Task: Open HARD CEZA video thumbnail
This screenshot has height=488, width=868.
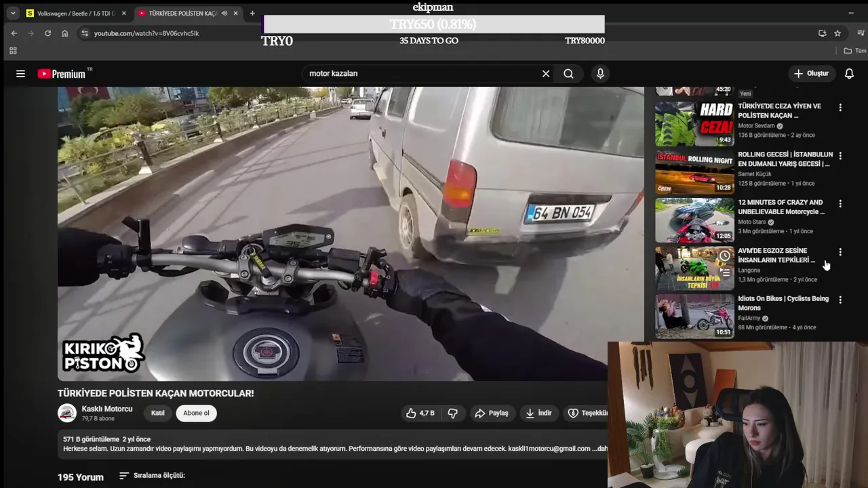Action: coord(694,124)
